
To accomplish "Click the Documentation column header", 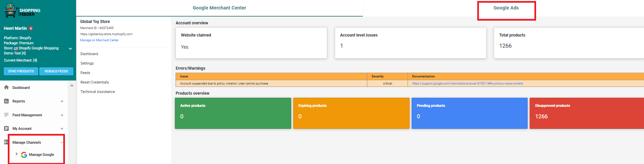I will 526,76.
